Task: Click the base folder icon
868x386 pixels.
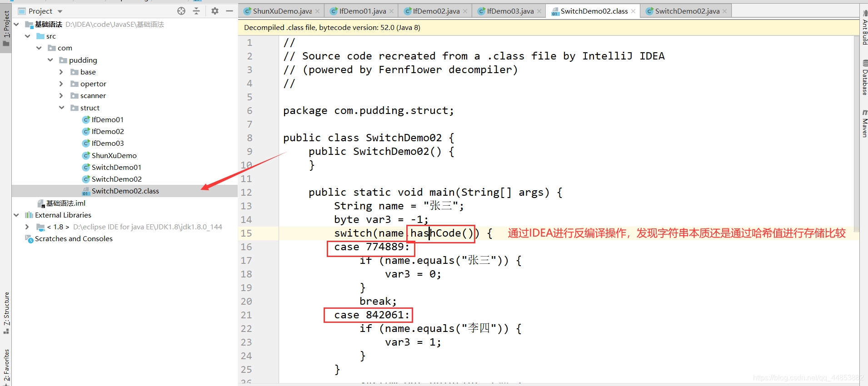Action: [x=75, y=72]
